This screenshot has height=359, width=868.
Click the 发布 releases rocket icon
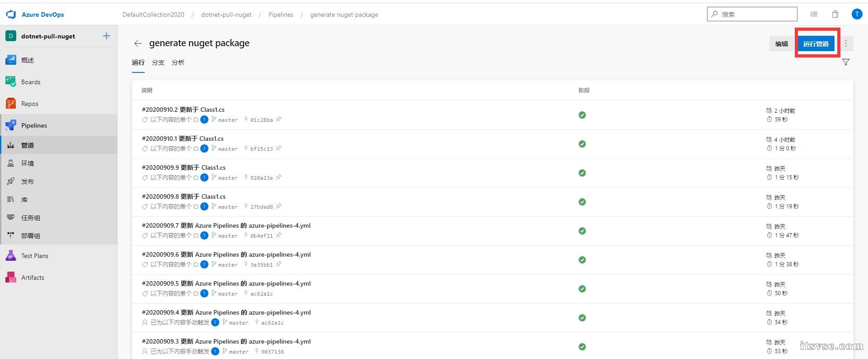(x=11, y=182)
